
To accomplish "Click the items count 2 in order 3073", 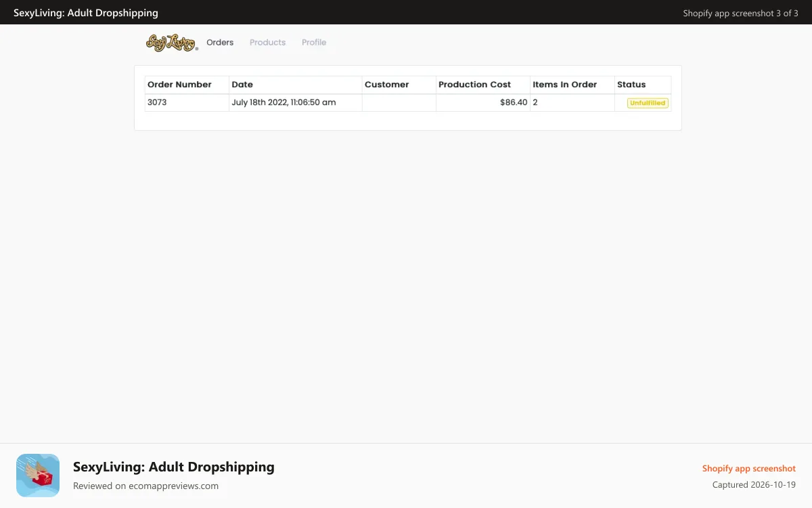I will (x=535, y=102).
